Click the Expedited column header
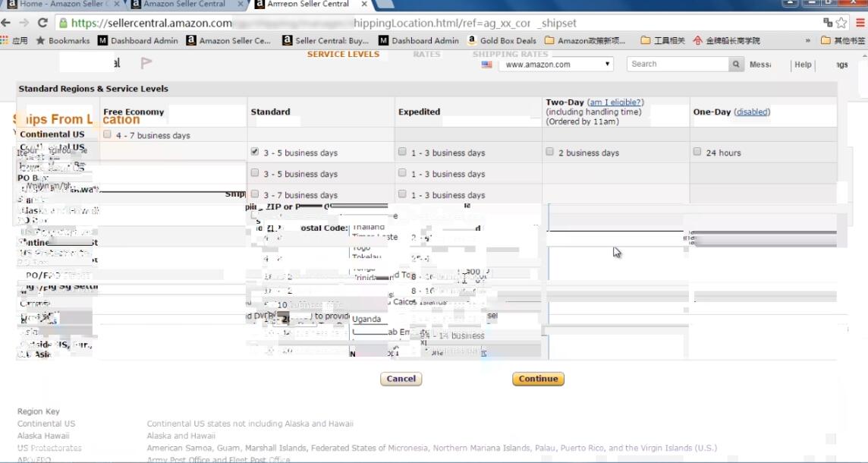This screenshot has width=868, height=463. (x=419, y=112)
